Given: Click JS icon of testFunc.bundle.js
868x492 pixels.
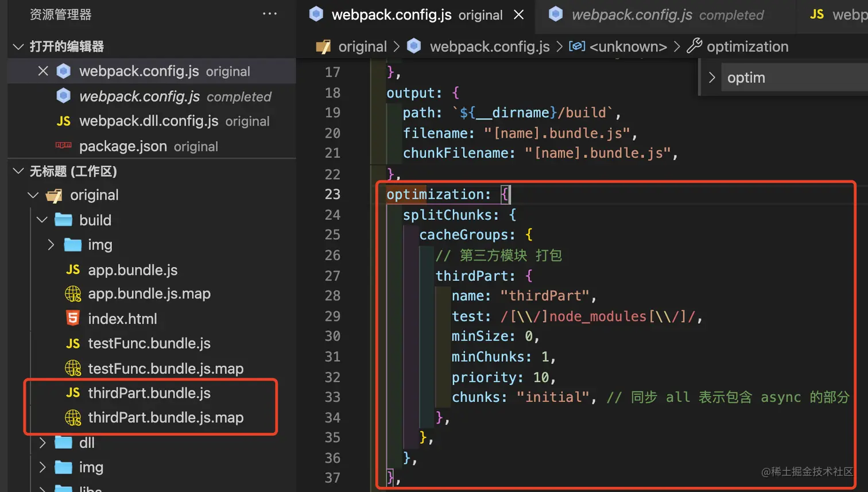Looking at the screenshot, I should tap(72, 343).
